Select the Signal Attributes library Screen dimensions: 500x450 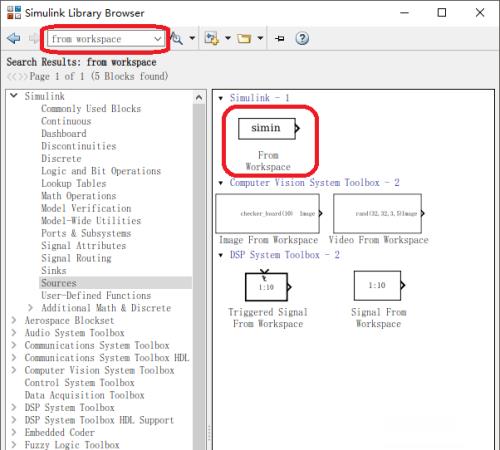[x=84, y=246]
